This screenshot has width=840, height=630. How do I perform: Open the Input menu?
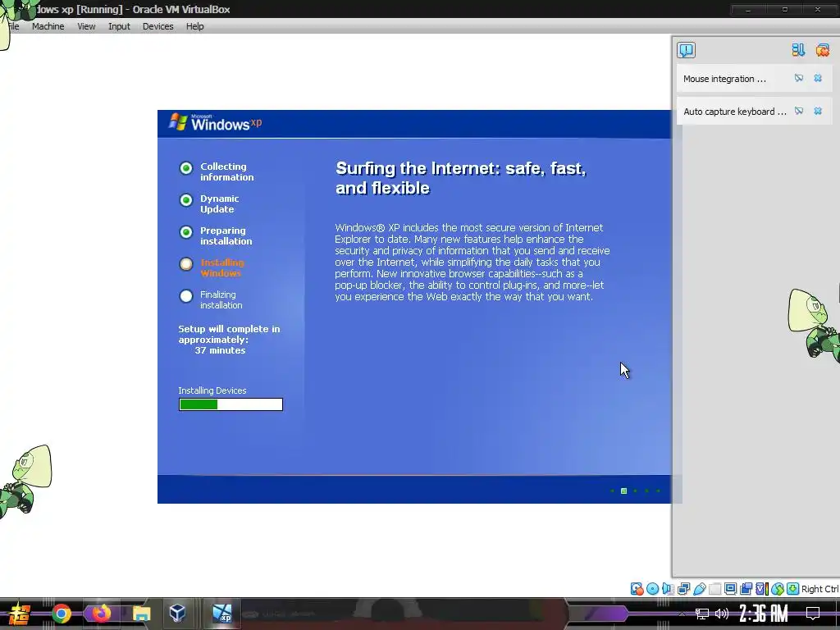(x=119, y=26)
